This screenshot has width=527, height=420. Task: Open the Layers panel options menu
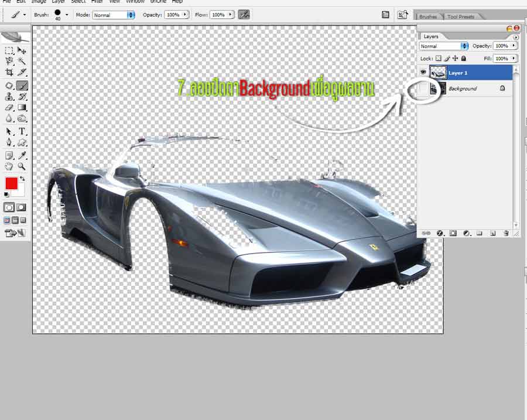[515, 37]
